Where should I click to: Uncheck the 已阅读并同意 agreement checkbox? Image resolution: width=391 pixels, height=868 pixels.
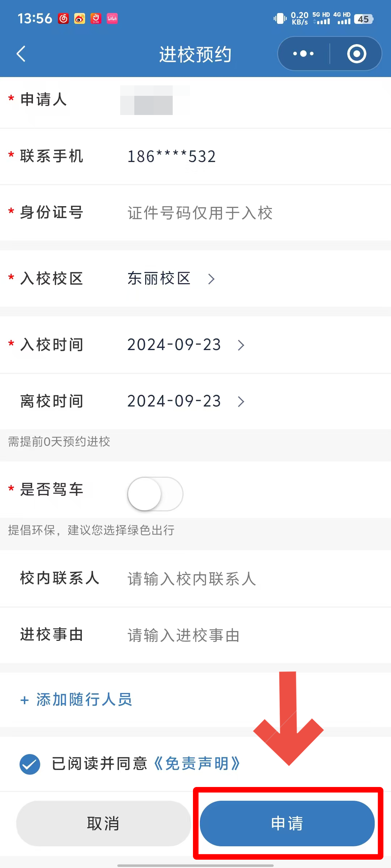click(x=30, y=764)
